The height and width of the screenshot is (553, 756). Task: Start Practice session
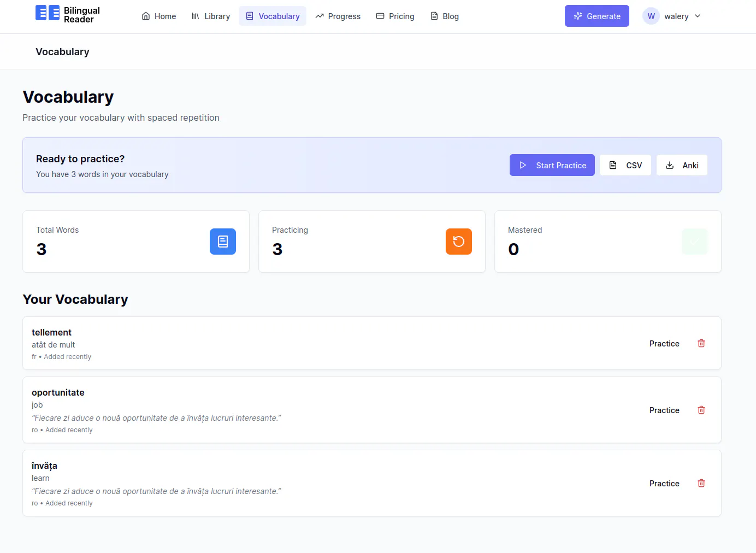tap(552, 165)
